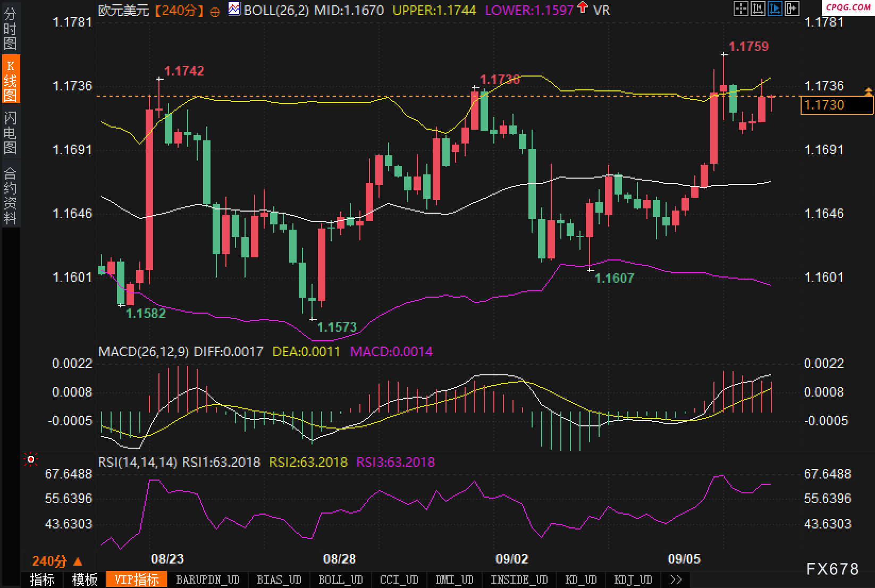Click the shift-chart-right arrow icon
The width and height of the screenshot is (875, 588).
(x=792, y=9)
